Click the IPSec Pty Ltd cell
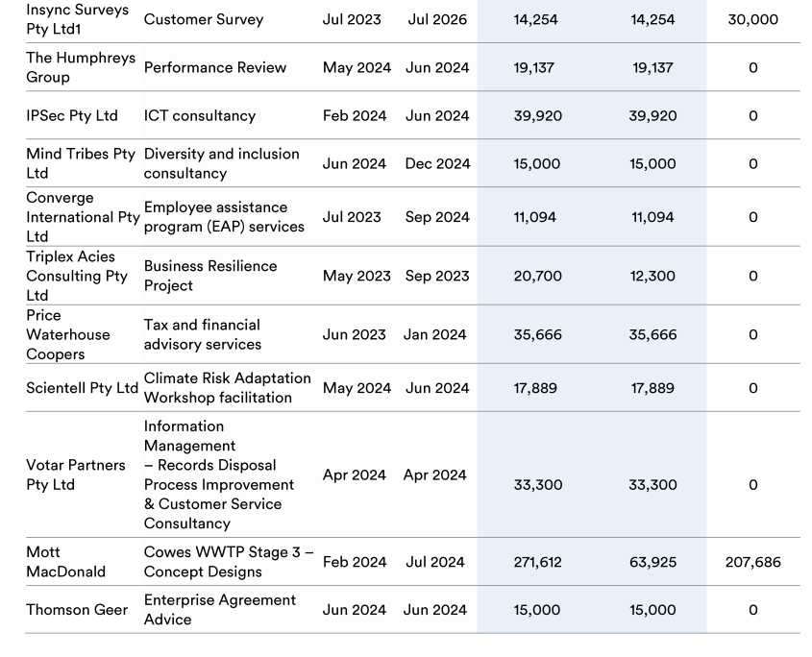Viewport: 812px width, 657px height. coord(71,115)
